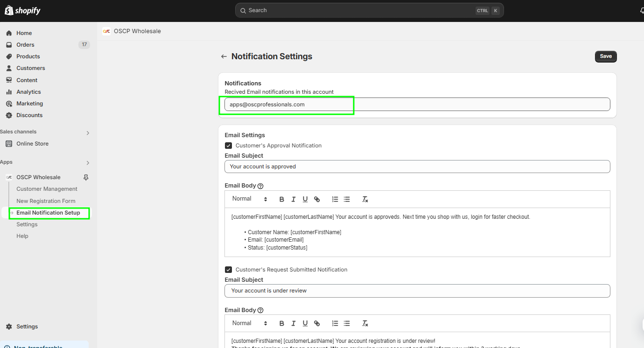Apply italic formatting in the first Email Body toolbar

(x=293, y=199)
